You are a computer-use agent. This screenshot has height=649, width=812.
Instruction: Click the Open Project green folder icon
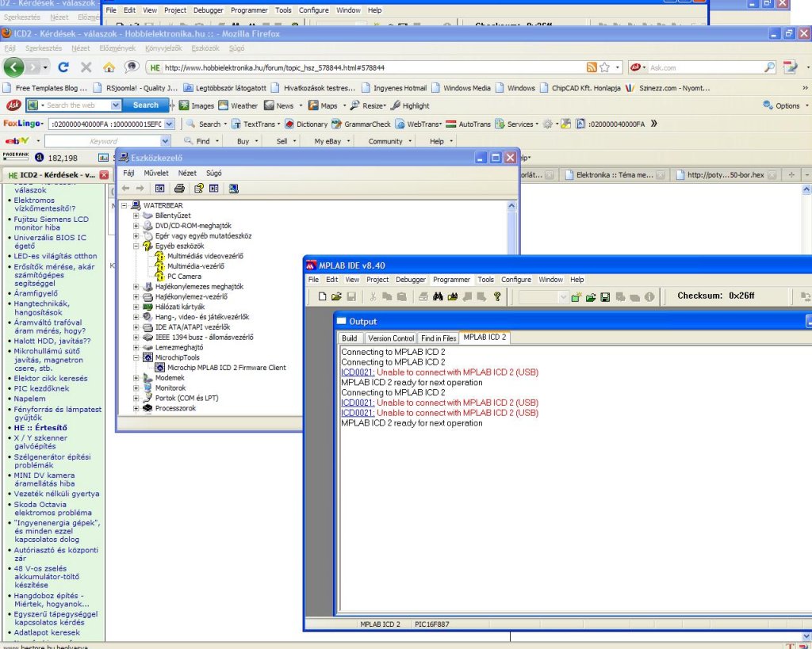click(590, 297)
